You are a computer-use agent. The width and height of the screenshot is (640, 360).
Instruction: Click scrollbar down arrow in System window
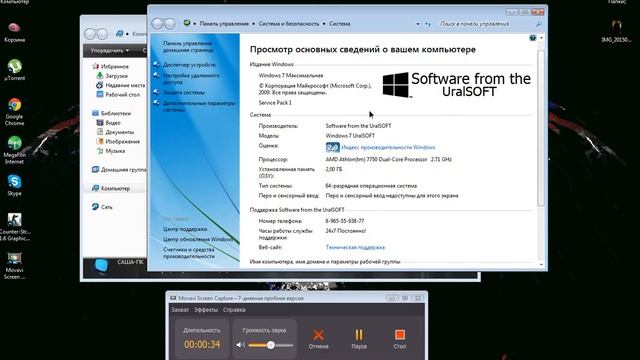click(541, 265)
